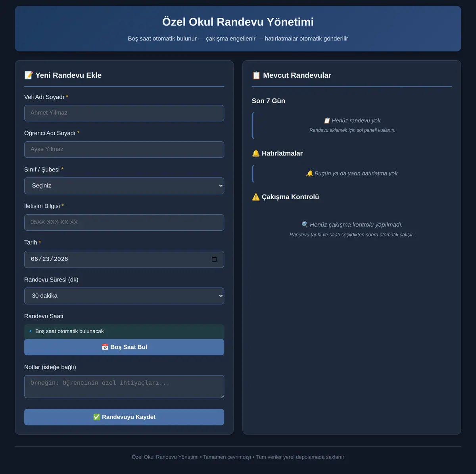Click the bell icon next to Hatırlatmalar
This screenshot has width=476, height=474.
tap(256, 153)
